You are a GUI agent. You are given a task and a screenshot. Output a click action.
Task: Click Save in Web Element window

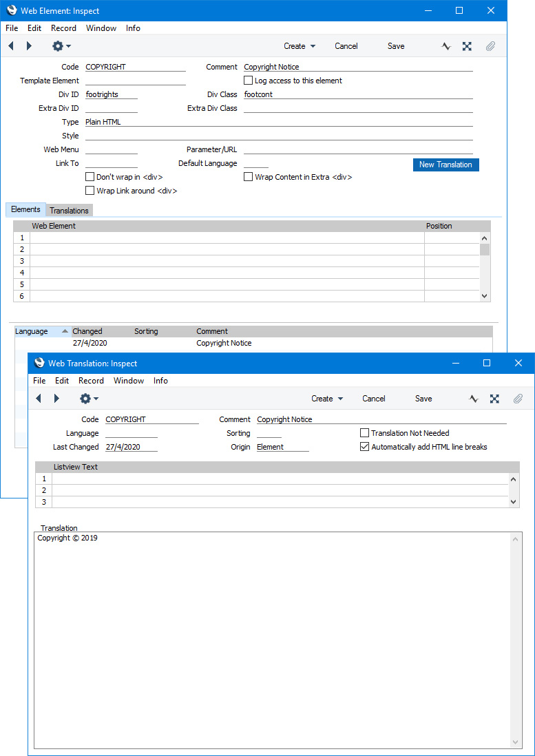396,46
